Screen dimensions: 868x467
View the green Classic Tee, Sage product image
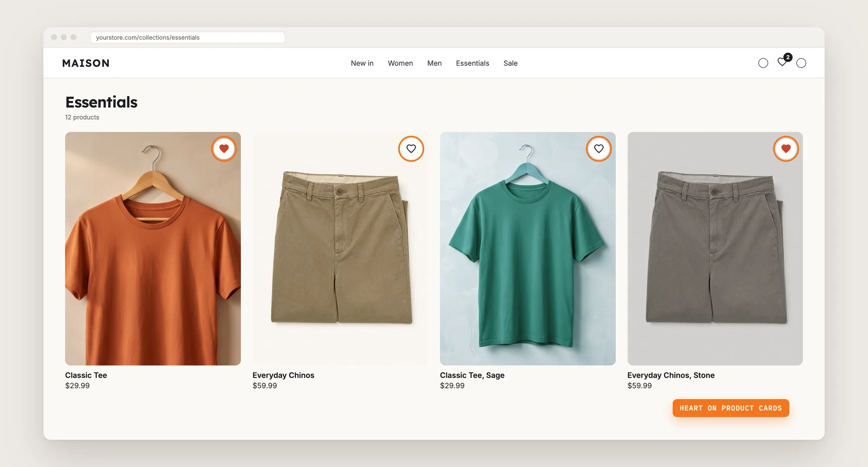528,248
